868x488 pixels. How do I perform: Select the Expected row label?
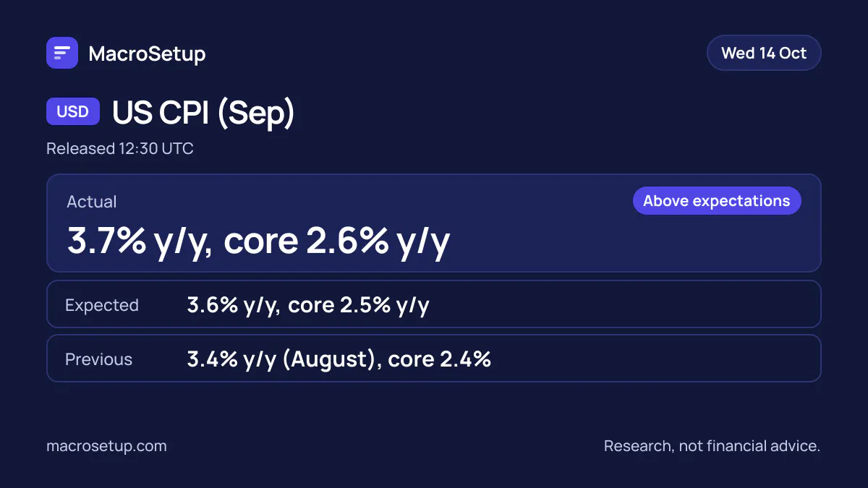click(x=102, y=305)
